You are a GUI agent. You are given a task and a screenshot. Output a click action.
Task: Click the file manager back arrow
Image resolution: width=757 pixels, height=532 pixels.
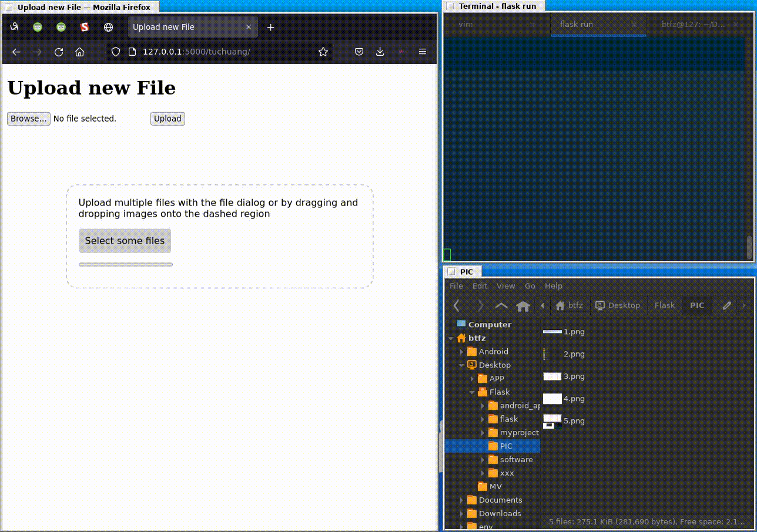click(457, 305)
